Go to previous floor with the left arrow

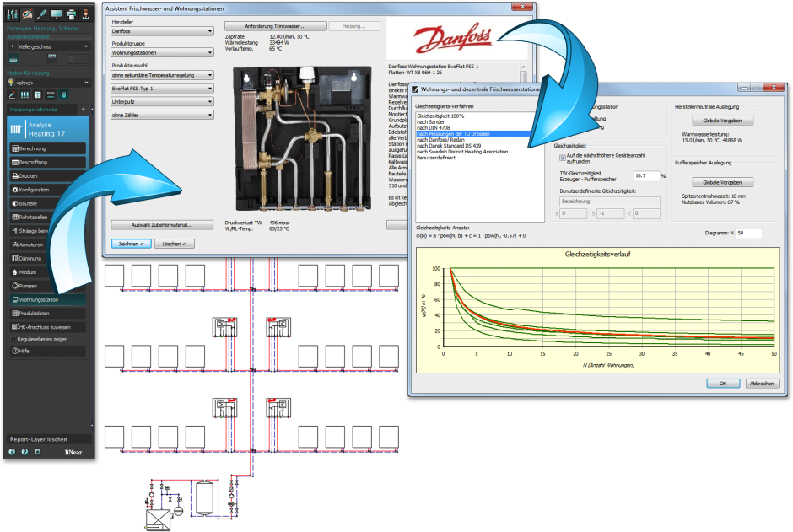pos(13,46)
